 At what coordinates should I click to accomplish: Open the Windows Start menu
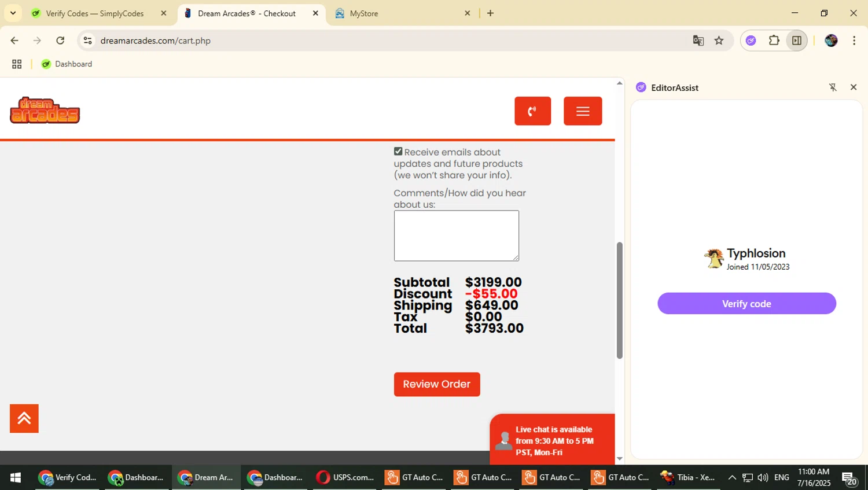point(16,477)
